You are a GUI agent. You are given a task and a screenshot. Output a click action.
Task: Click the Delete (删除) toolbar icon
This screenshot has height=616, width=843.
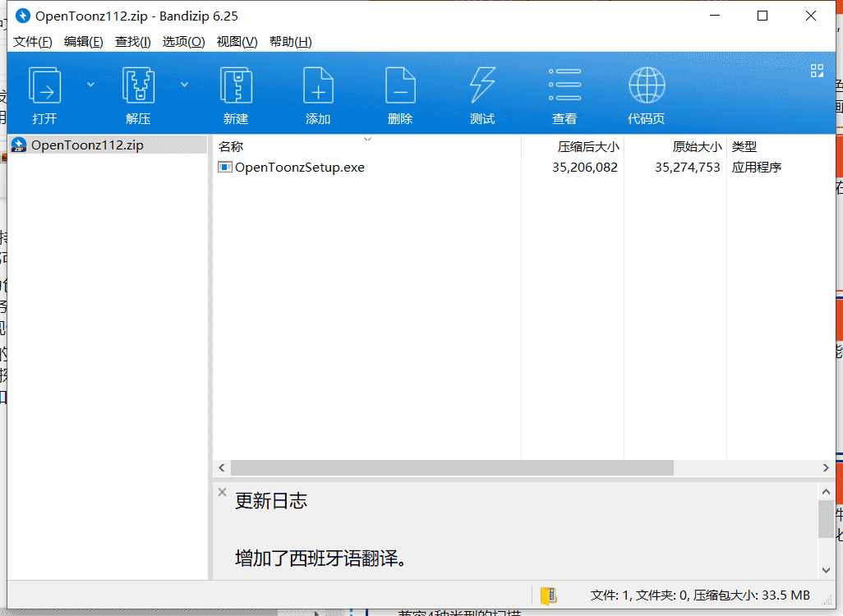tap(400, 85)
